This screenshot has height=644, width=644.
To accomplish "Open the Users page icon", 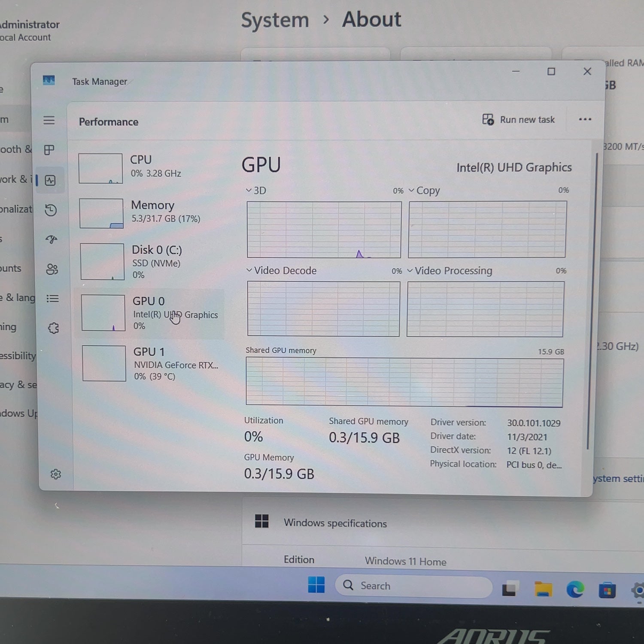I will tap(52, 269).
